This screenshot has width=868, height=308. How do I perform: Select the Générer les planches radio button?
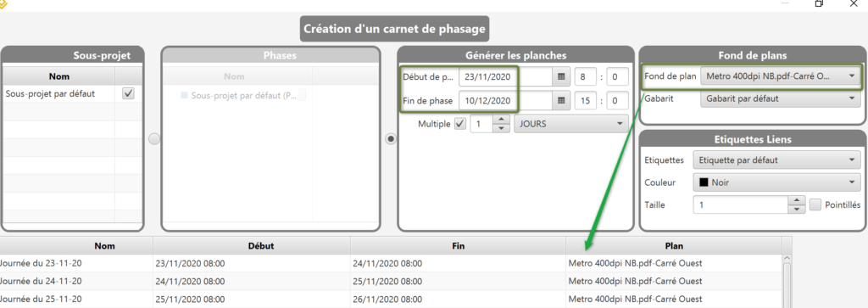click(391, 139)
